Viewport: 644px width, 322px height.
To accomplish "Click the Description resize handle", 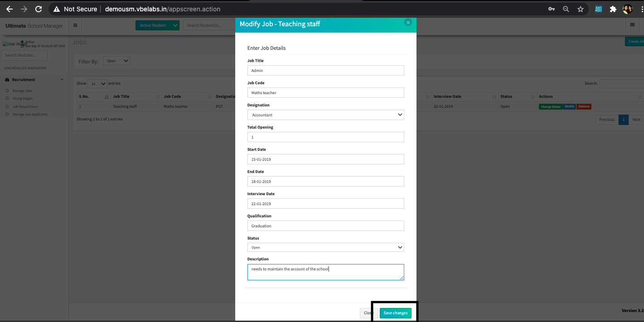I will click(x=402, y=278).
